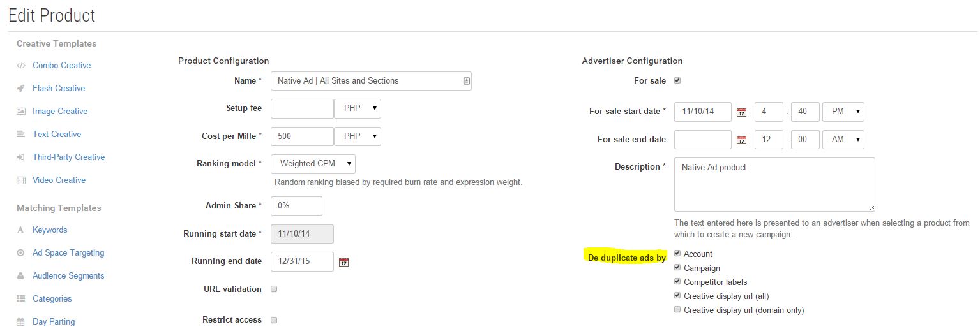The image size is (980, 336).
Task: Open For sale start date calendar picker
Action: click(741, 112)
